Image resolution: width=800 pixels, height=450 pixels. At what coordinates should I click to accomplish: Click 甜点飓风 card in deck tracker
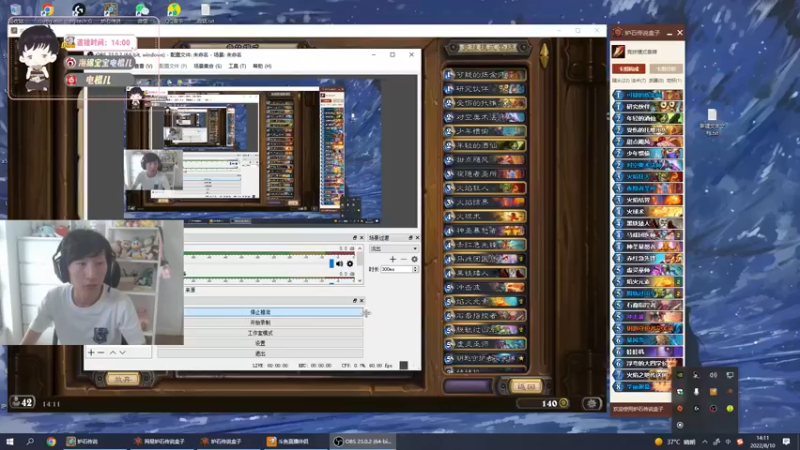click(648, 142)
